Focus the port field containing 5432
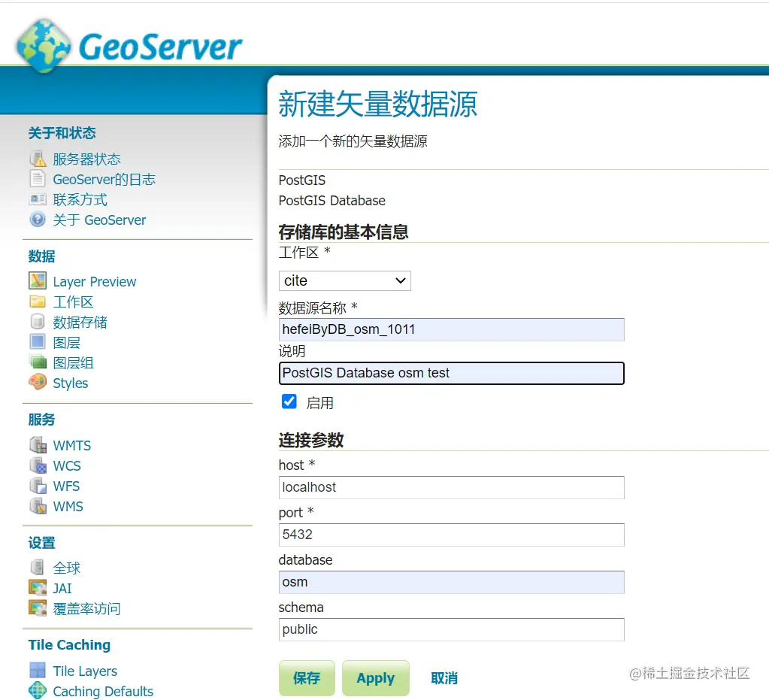 451,534
